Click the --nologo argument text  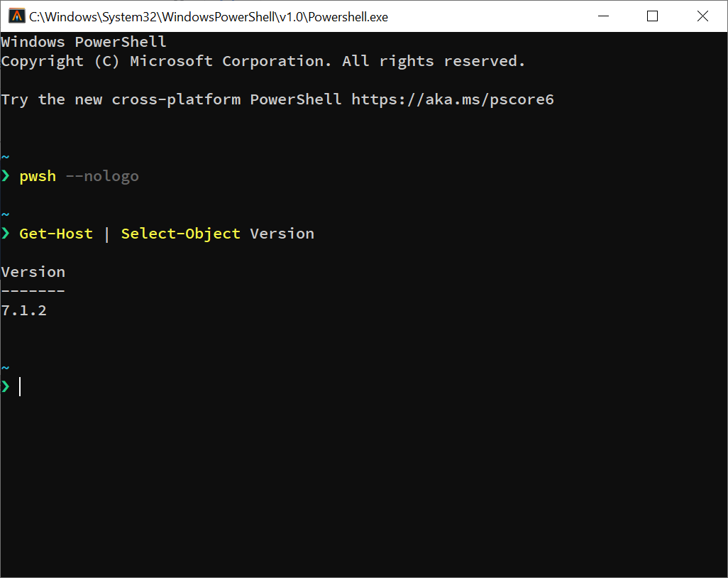point(101,175)
